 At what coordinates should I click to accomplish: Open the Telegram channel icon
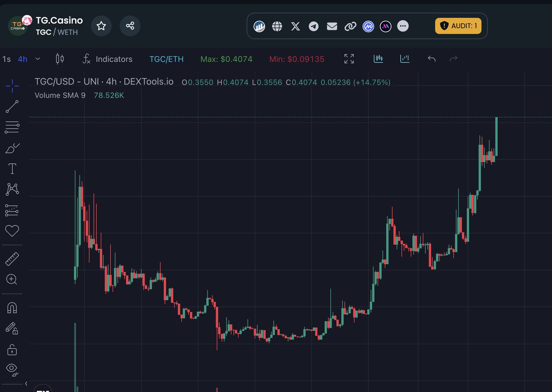click(314, 26)
